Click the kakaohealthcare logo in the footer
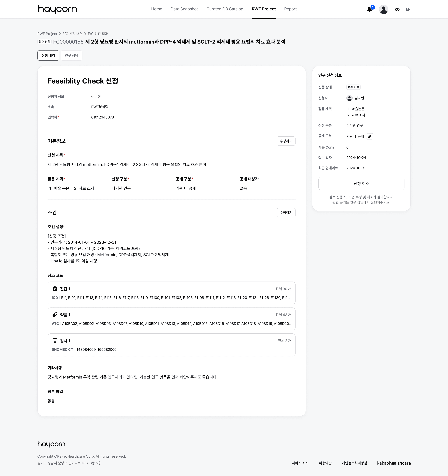The width and height of the screenshot is (448, 476). 394,463
